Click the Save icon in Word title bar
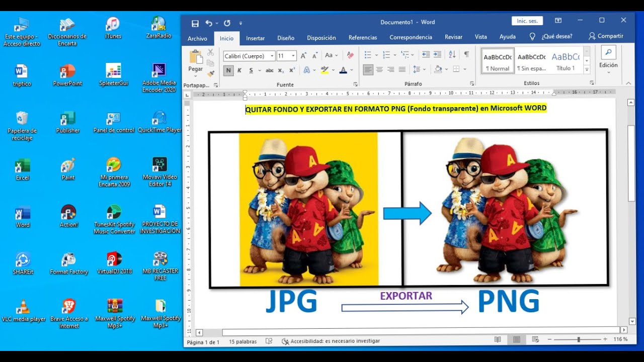Image resolution: width=644 pixels, height=362 pixels. pyautogui.click(x=195, y=23)
